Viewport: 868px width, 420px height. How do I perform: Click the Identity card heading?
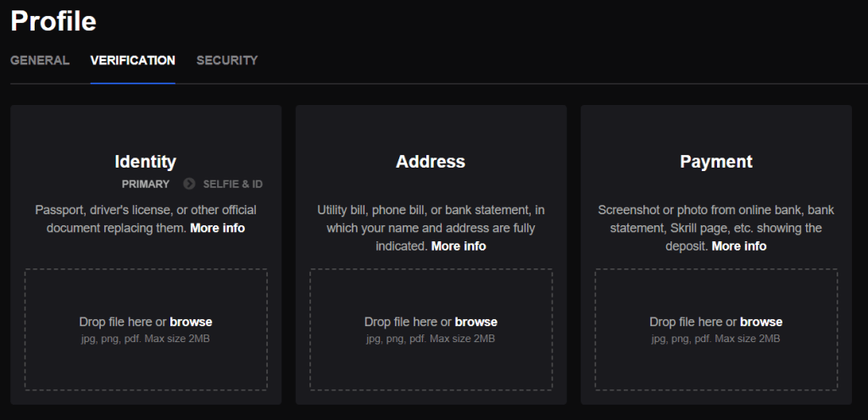(x=146, y=162)
